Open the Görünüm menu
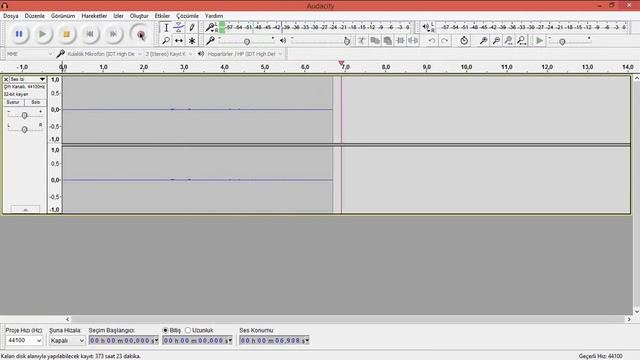This screenshot has height=360, width=640. pos(63,16)
